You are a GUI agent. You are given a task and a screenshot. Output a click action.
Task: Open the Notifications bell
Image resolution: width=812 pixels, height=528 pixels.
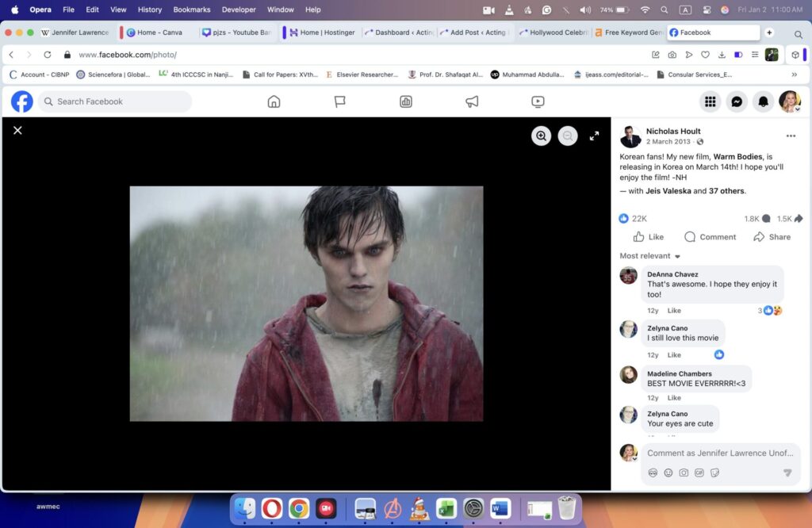point(763,101)
